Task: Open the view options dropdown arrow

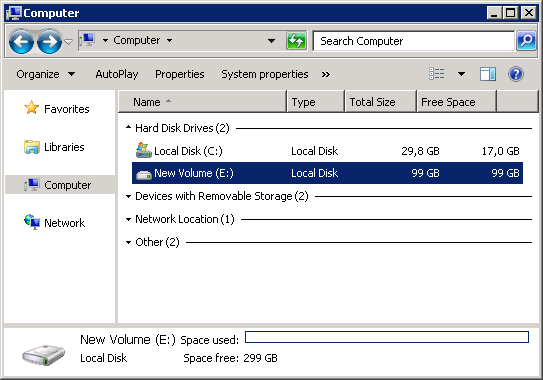Action: coord(461,74)
